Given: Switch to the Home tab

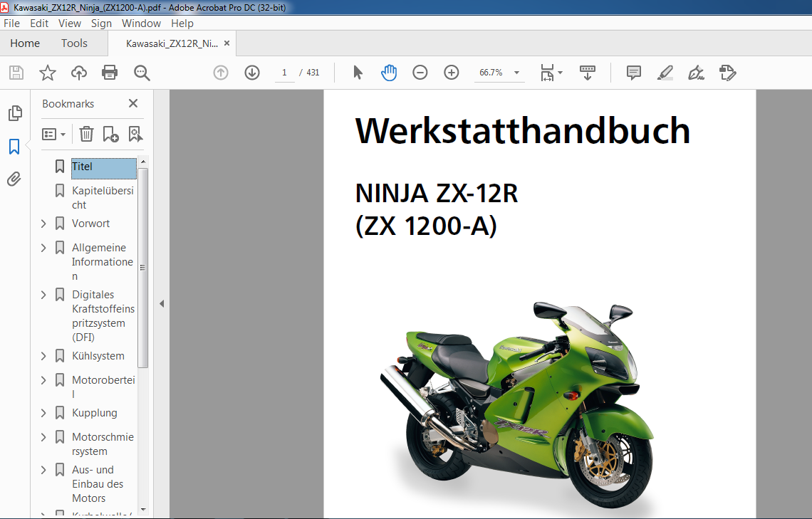Looking at the screenshot, I should point(25,43).
